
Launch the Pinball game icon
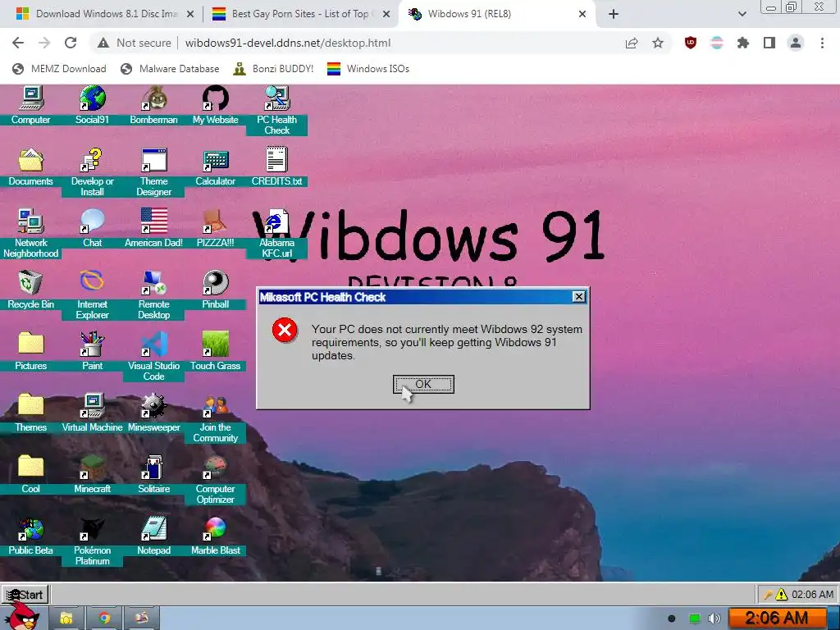click(216, 290)
